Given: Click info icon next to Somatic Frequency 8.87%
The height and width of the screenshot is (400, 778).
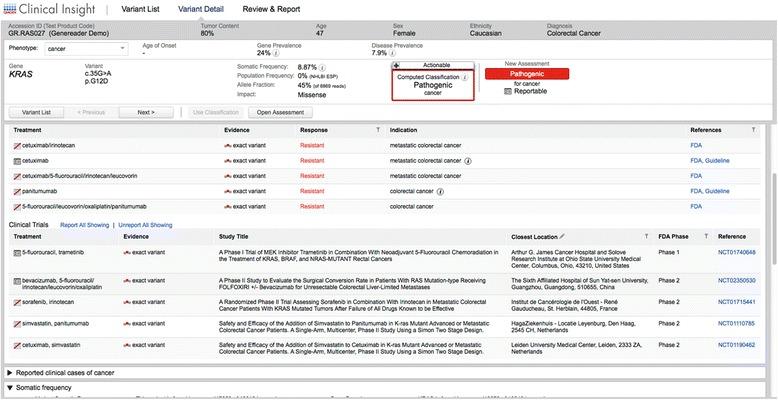Looking at the screenshot, I should point(323,67).
